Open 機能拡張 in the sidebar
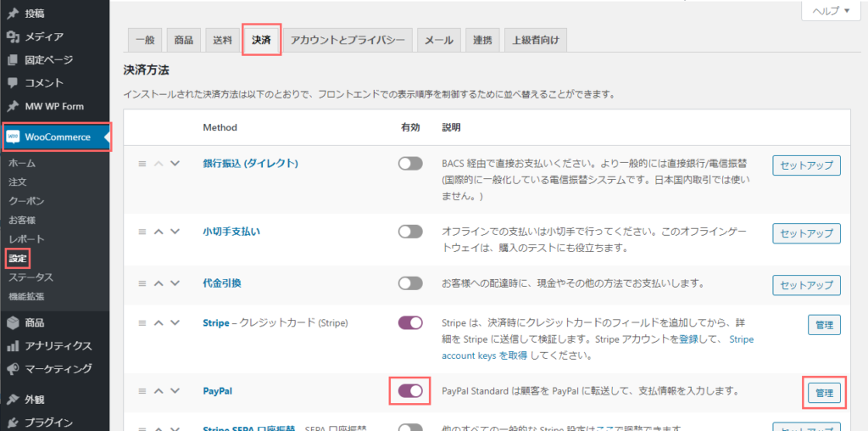This screenshot has height=431, width=868. pyautogui.click(x=26, y=296)
